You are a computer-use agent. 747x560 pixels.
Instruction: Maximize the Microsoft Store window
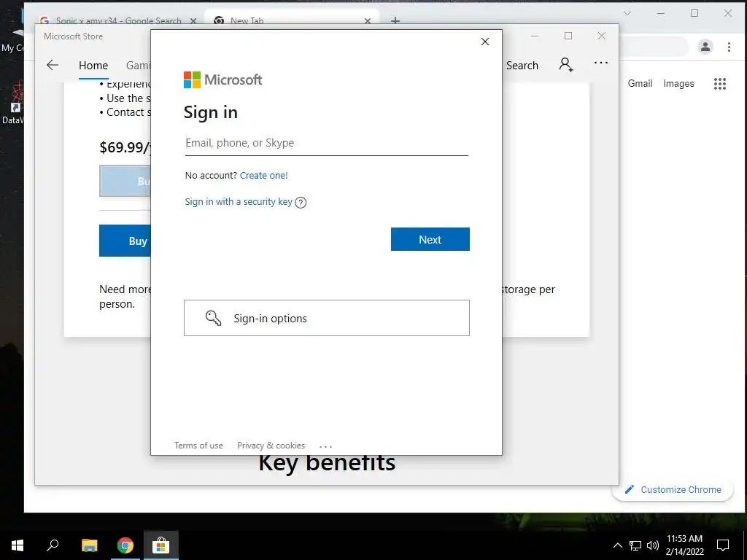click(x=568, y=36)
